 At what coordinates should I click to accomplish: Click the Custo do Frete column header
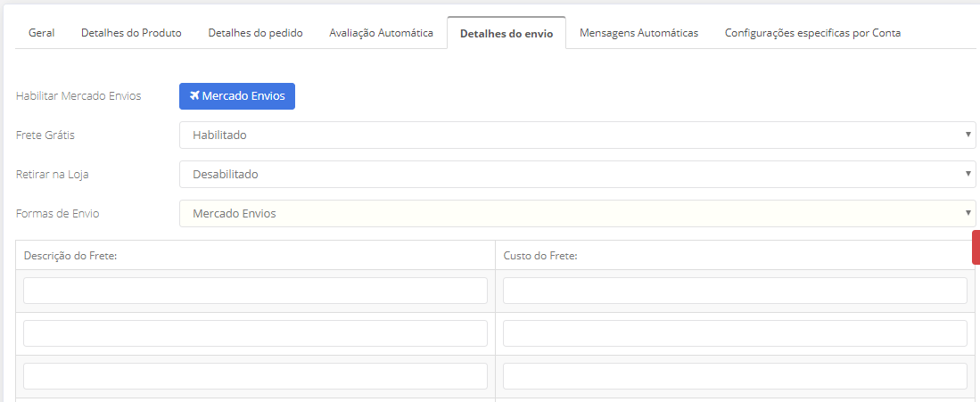[x=540, y=256]
